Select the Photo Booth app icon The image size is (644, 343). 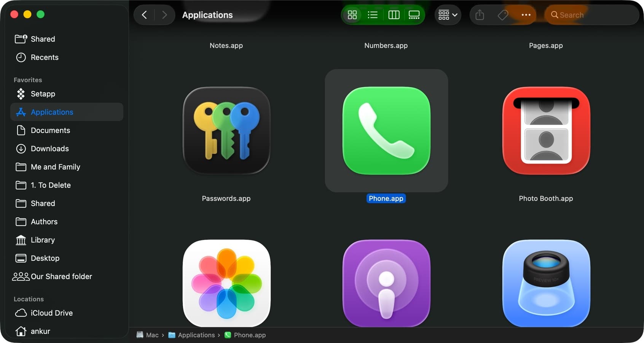coord(546,130)
